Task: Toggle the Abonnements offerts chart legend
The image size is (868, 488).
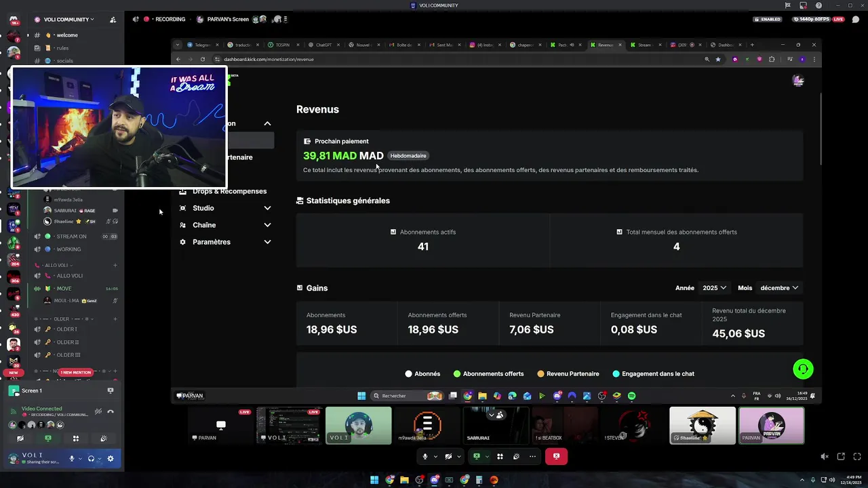Action: 489,373
